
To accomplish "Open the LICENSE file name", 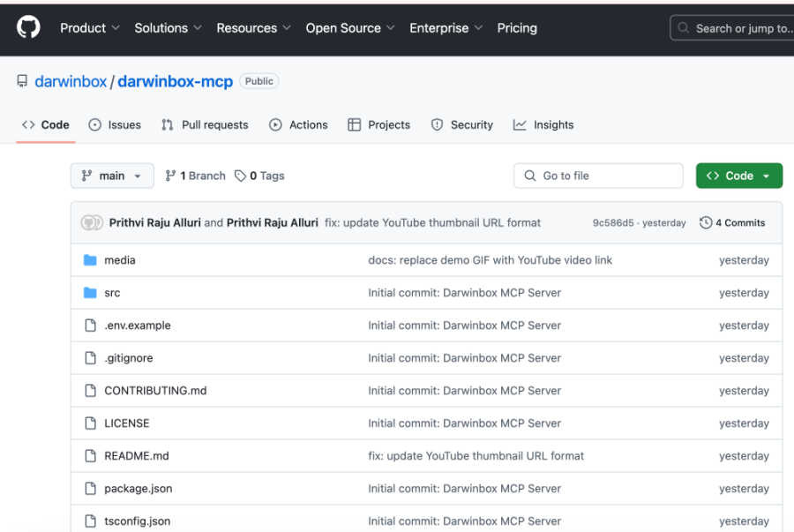I will [126, 423].
